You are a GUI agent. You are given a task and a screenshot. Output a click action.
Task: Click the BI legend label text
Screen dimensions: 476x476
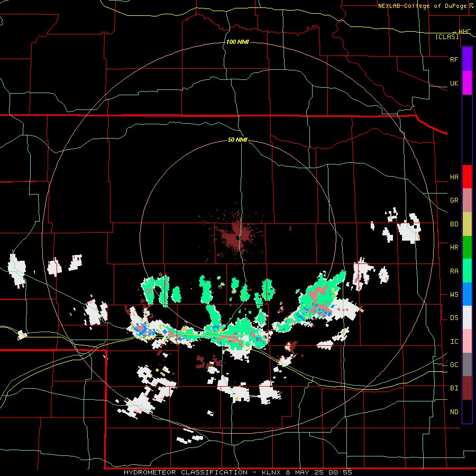(x=454, y=388)
